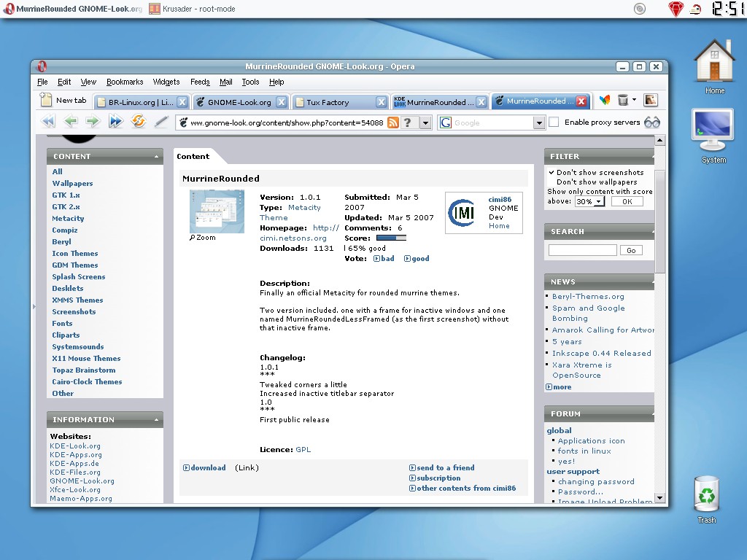
Task: Click OK button in filter panel
Action: [627, 201]
